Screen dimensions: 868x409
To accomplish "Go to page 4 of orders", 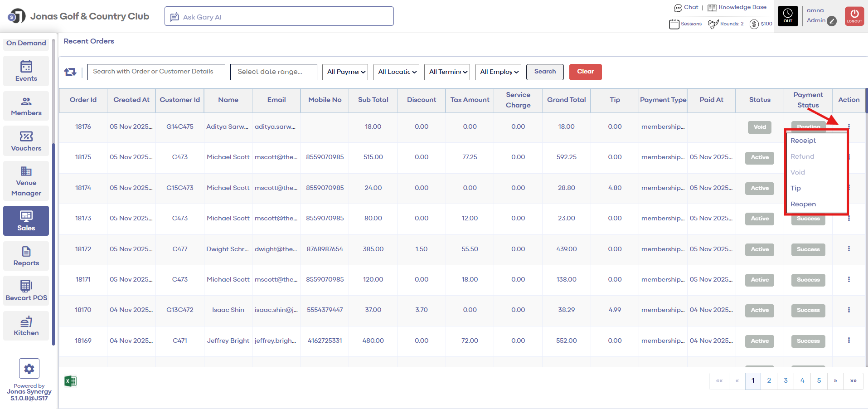I will [802, 381].
